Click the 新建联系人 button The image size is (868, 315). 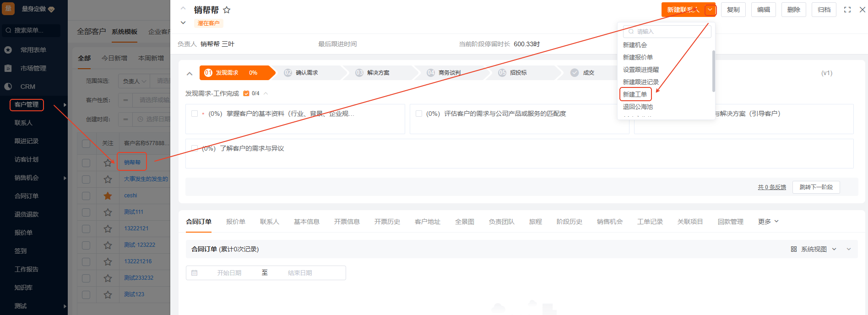tap(683, 10)
